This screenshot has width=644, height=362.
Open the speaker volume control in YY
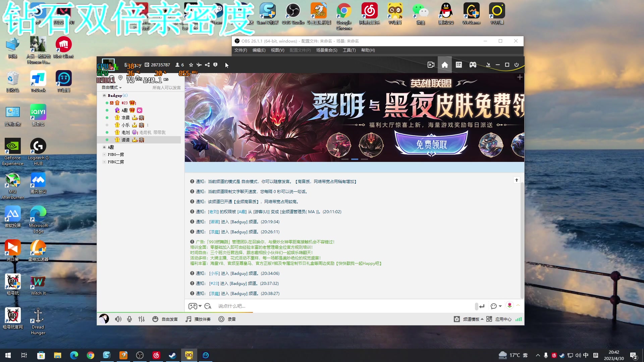click(118, 319)
